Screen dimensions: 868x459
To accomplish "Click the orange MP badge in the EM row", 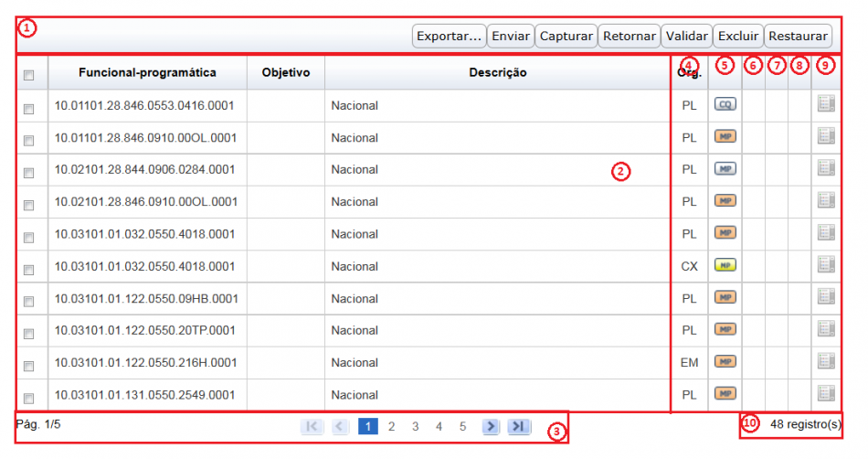I will click(x=725, y=362).
